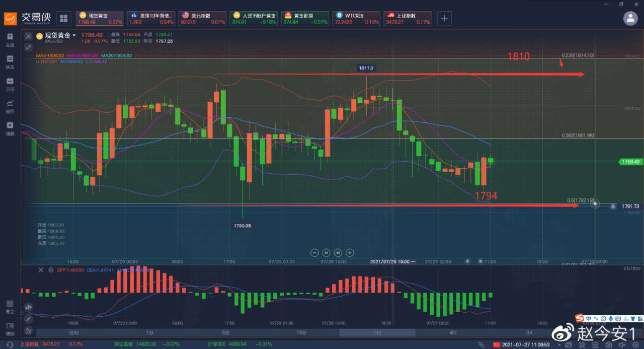Image resolution: width=644 pixels, height=349 pixels.
Task: Click the chart zoom-in plus icon
Action: tap(350, 253)
